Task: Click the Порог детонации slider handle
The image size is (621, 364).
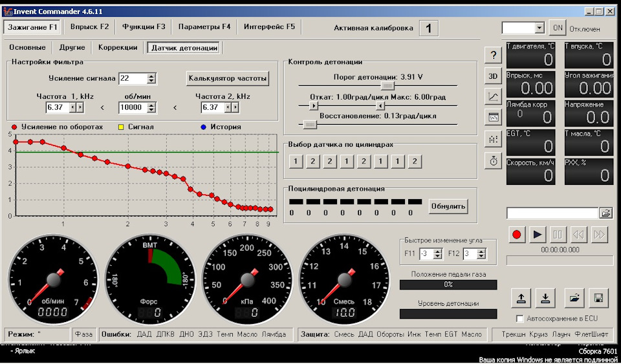Action: pos(387,85)
